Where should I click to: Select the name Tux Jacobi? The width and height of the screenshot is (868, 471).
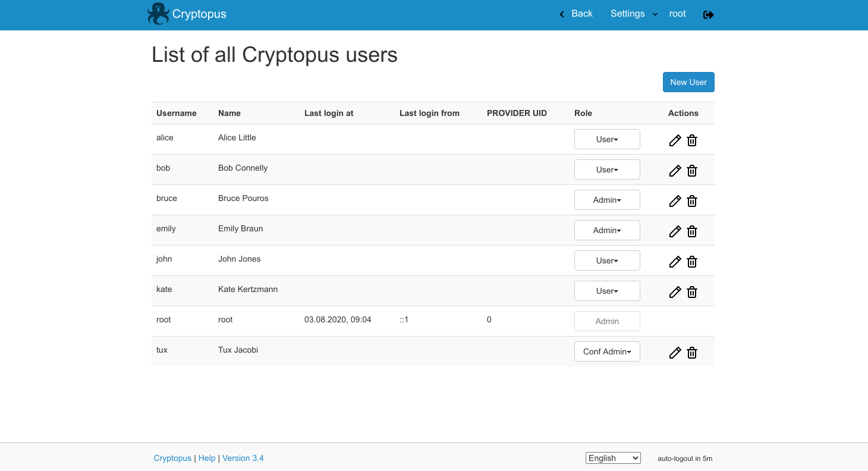click(238, 350)
